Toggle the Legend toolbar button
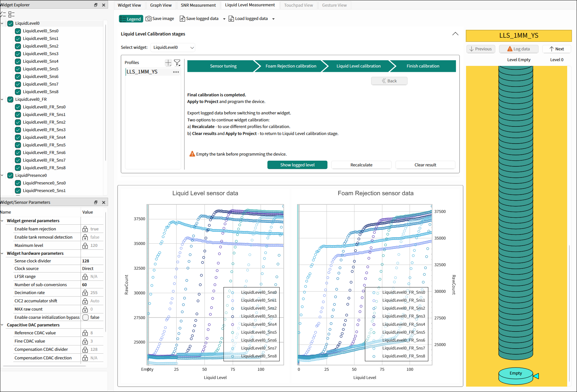577x392 pixels. point(131,19)
